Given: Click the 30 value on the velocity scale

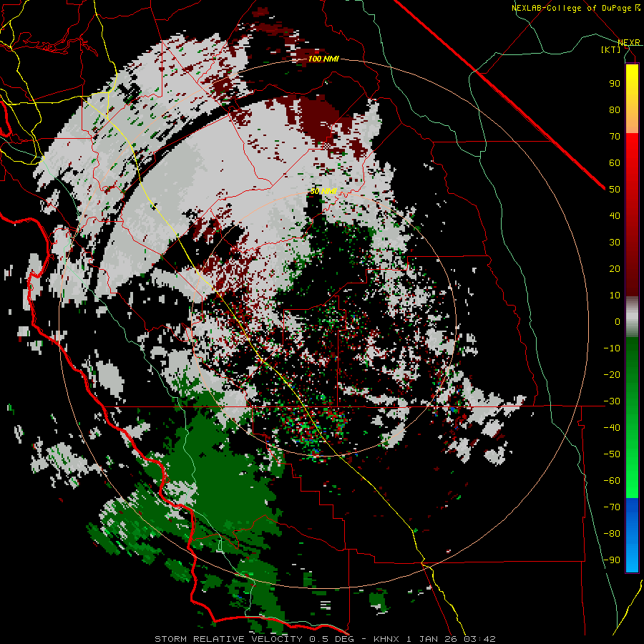Looking at the screenshot, I should click(x=615, y=243).
